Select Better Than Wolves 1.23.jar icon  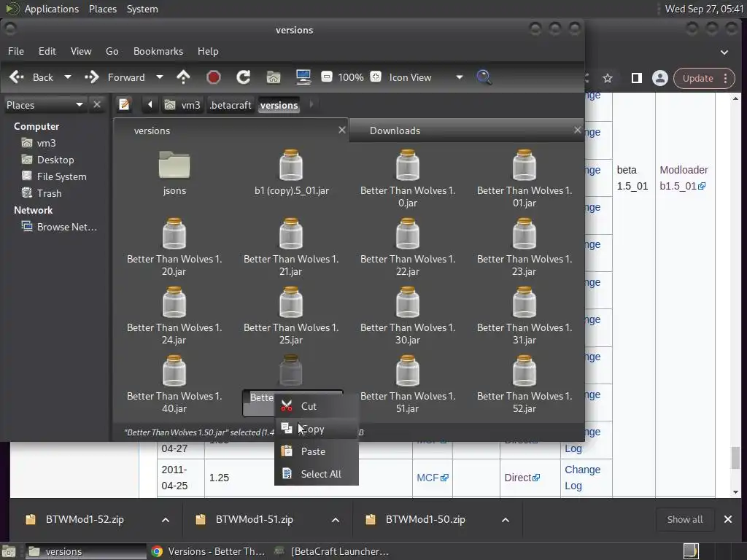525,234
